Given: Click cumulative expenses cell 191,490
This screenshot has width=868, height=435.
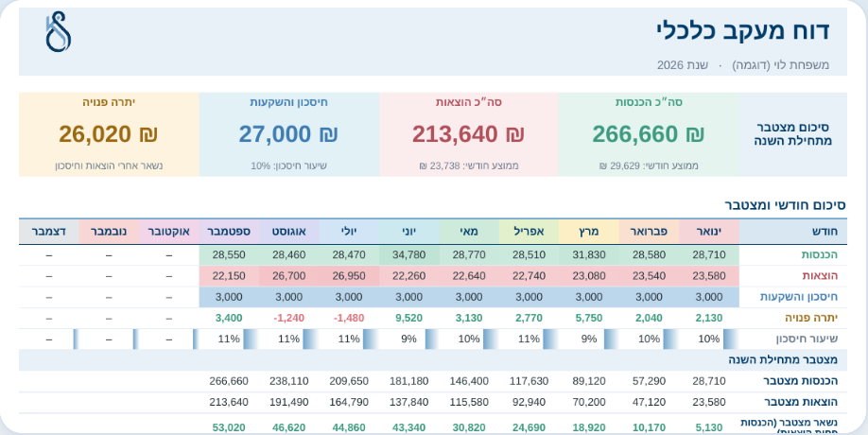Looking at the screenshot, I should [x=289, y=402].
